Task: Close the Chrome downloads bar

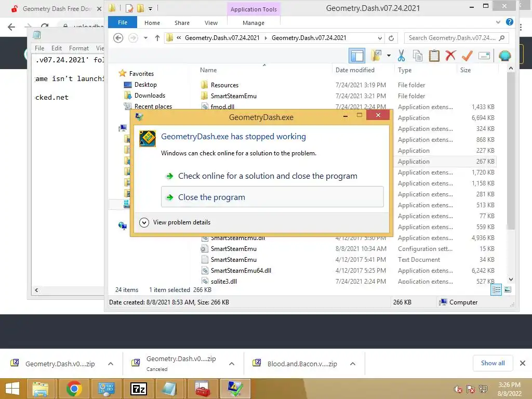Action: tap(523, 363)
